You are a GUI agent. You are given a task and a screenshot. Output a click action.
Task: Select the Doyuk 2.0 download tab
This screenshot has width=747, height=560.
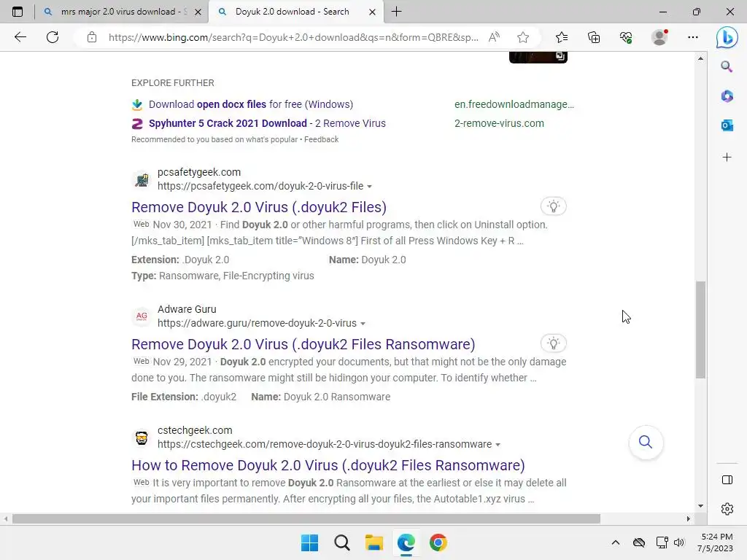[x=290, y=12]
